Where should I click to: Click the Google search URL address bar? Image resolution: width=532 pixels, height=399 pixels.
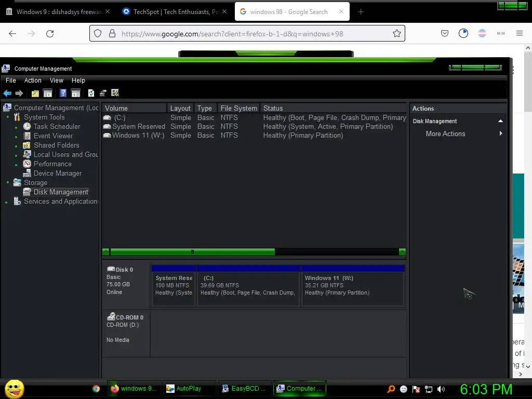(x=247, y=34)
